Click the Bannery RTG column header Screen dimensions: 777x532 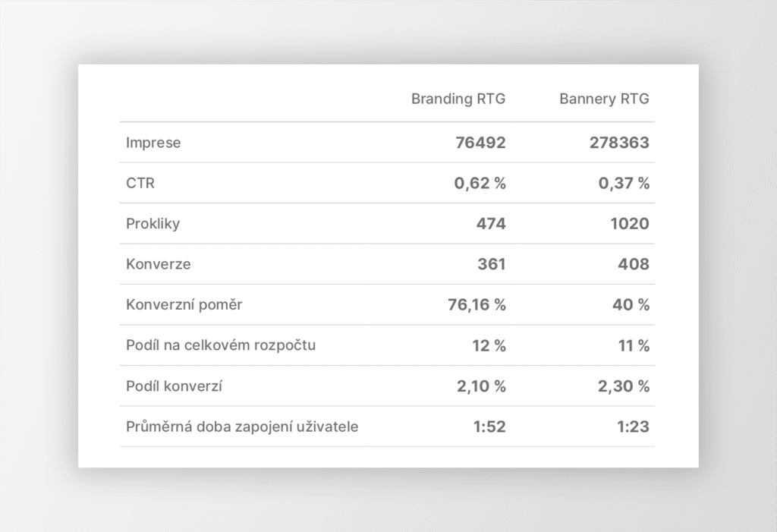click(x=604, y=99)
